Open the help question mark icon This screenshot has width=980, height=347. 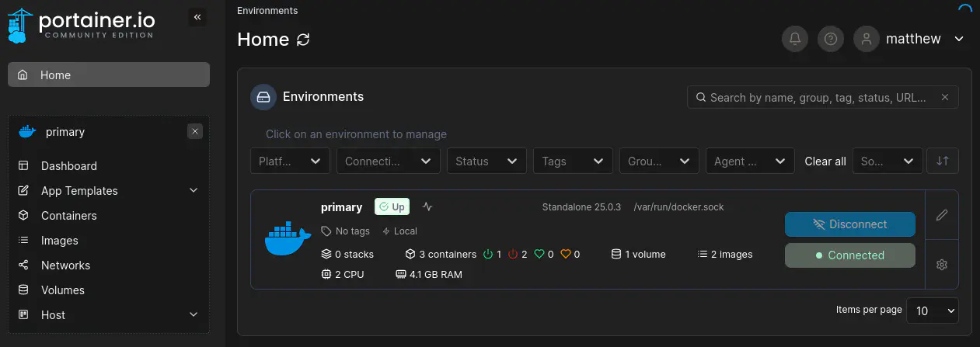[831, 40]
